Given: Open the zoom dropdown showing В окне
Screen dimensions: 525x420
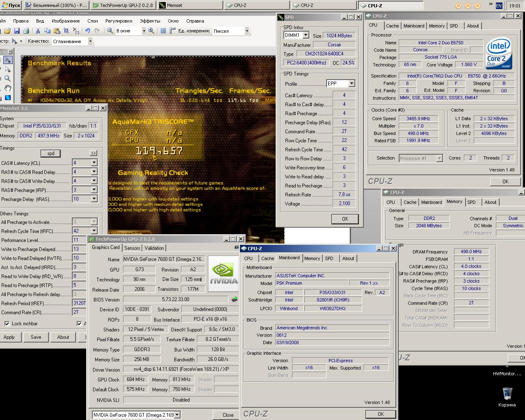Looking at the screenshot, I should [x=144, y=31].
